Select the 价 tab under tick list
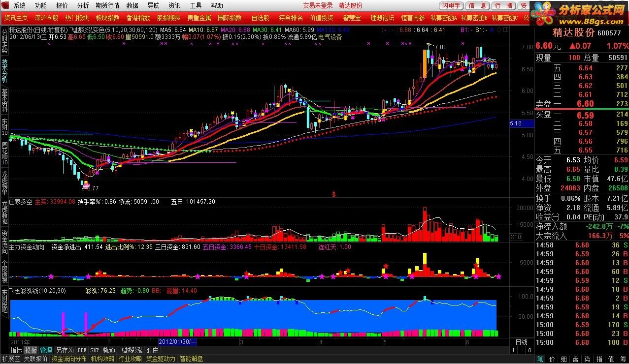The height and width of the screenshot is (364, 629). [552, 359]
